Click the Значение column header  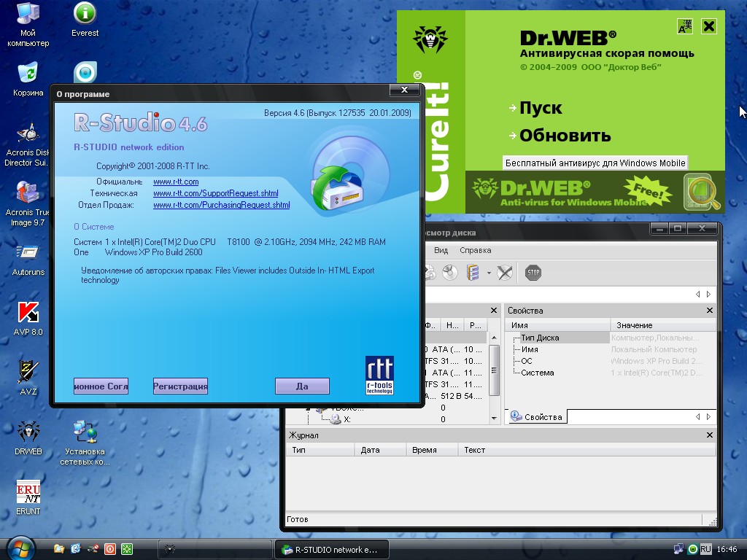pyautogui.click(x=663, y=325)
